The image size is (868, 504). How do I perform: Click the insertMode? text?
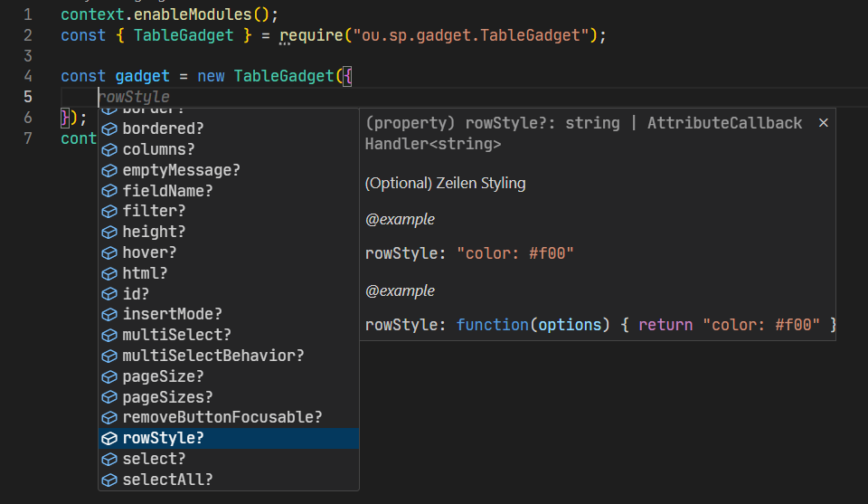pos(172,314)
